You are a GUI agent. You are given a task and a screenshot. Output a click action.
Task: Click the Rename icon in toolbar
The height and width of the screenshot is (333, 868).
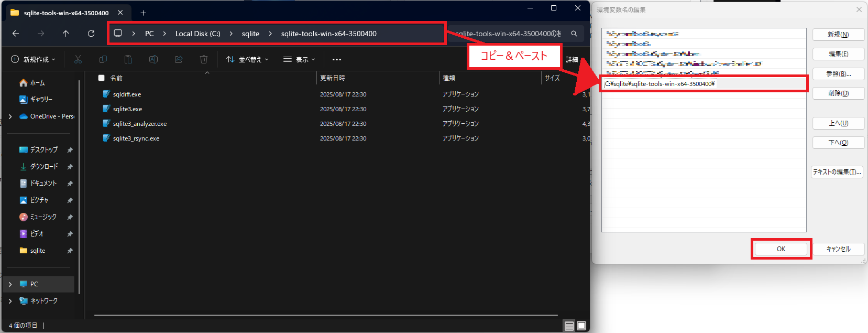point(153,59)
